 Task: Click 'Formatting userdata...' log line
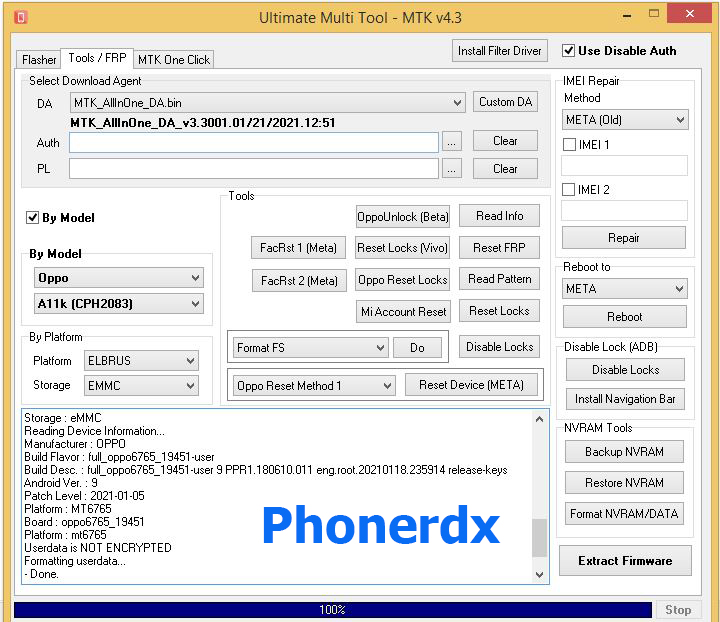click(x=75, y=561)
